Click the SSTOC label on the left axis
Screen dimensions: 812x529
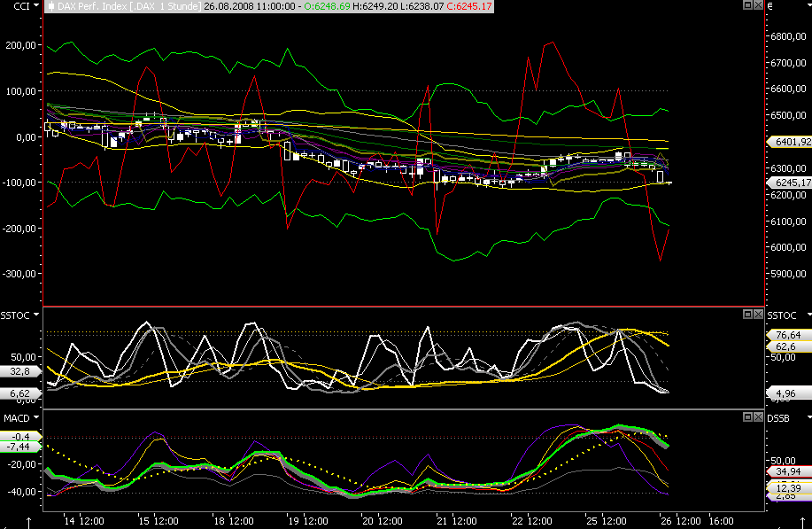click(x=14, y=315)
